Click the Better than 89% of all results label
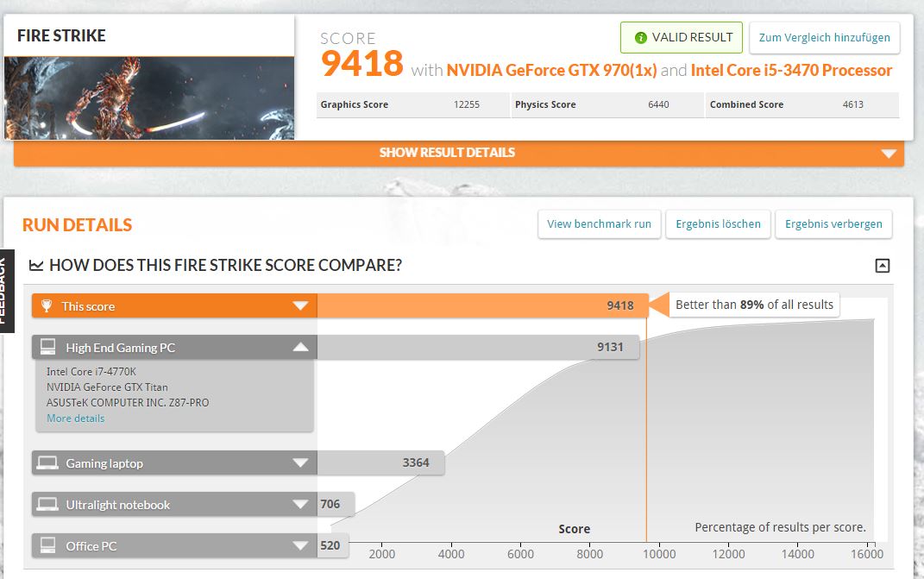Image resolution: width=924 pixels, height=579 pixels. [x=754, y=305]
